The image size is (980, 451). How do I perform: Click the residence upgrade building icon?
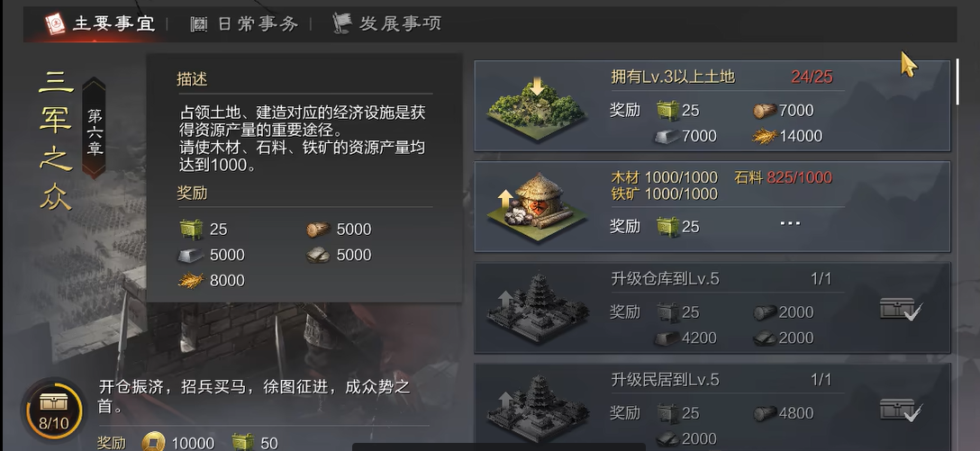(538, 410)
